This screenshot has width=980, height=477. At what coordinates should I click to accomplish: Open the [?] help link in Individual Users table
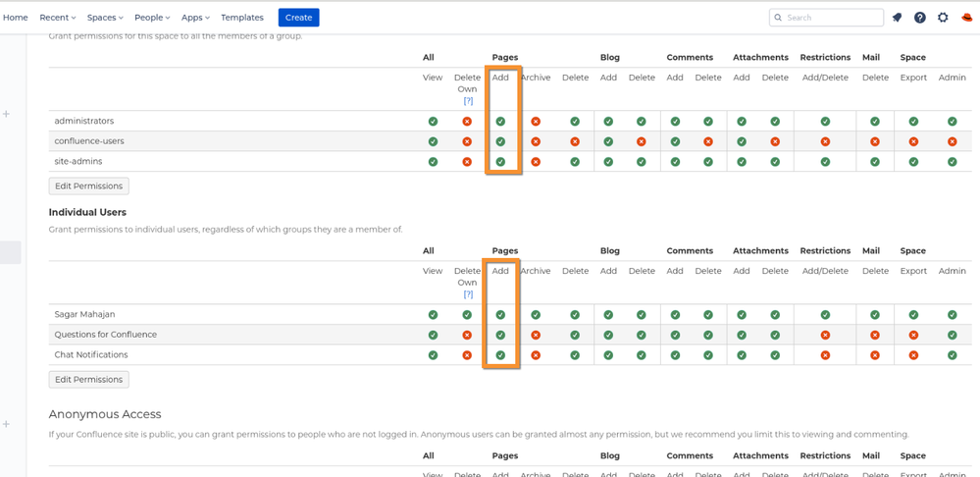[x=468, y=294]
